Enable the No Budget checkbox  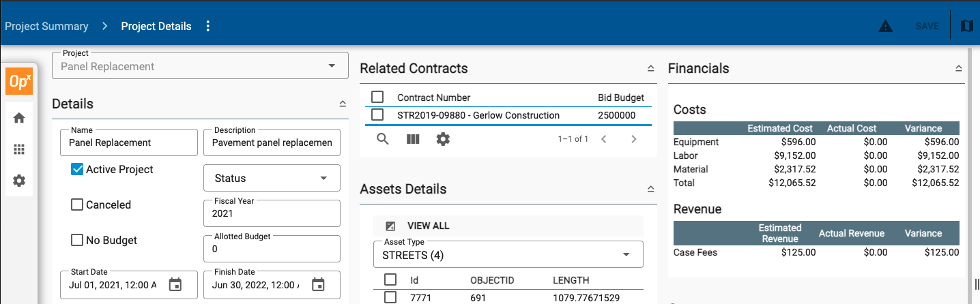[x=77, y=241]
